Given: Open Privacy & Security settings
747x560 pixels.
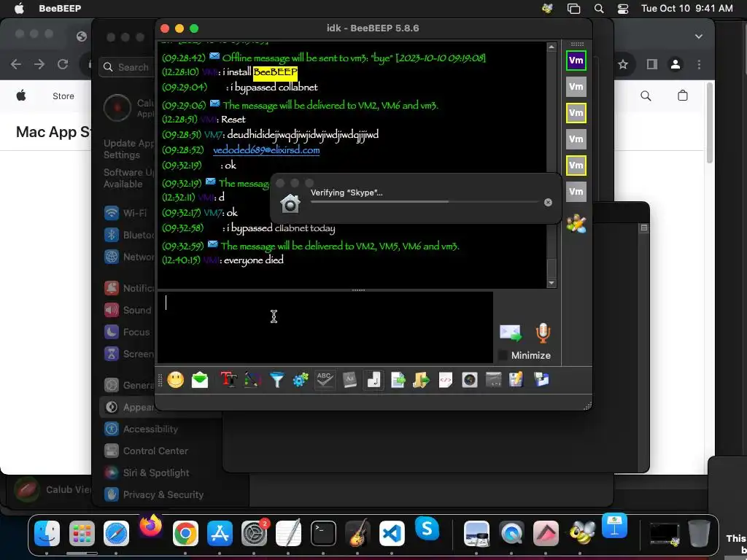Looking at the screenshot, I should (x=155, y=495).
